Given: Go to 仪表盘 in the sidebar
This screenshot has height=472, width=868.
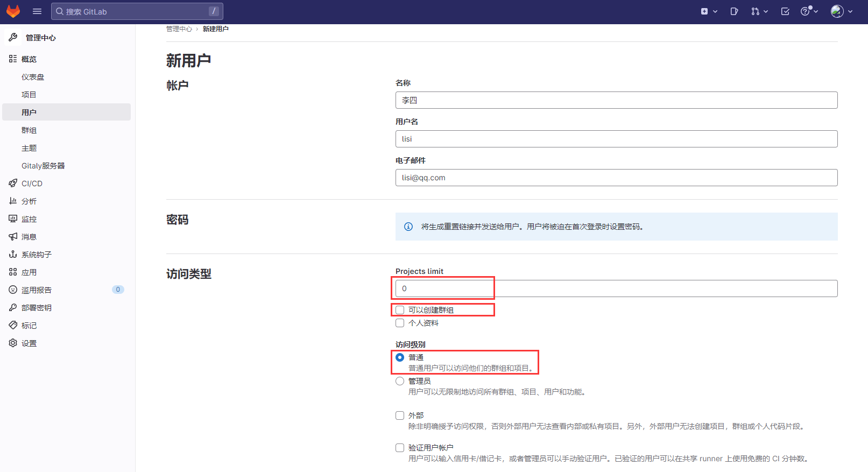Looking at the screenshot, I should tap(33, 77).
